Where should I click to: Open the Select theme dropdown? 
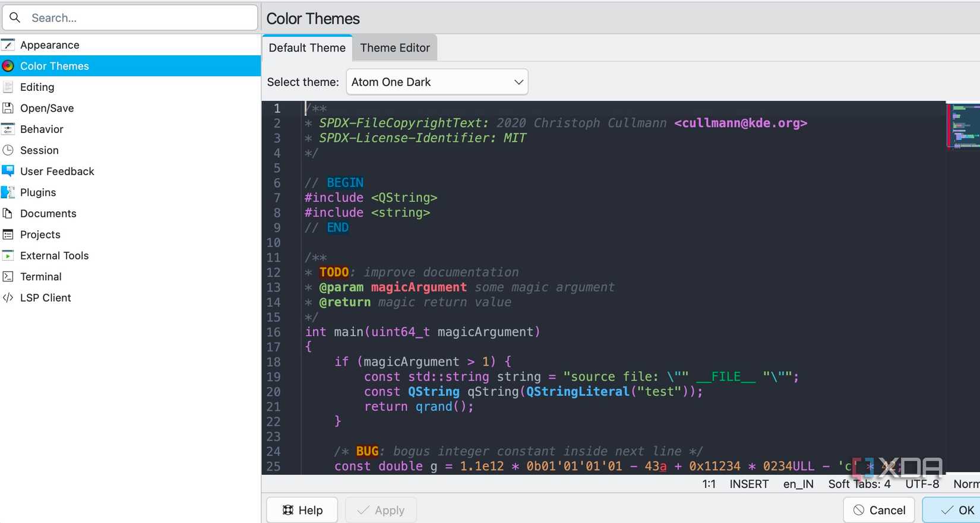tap(437, 82)
